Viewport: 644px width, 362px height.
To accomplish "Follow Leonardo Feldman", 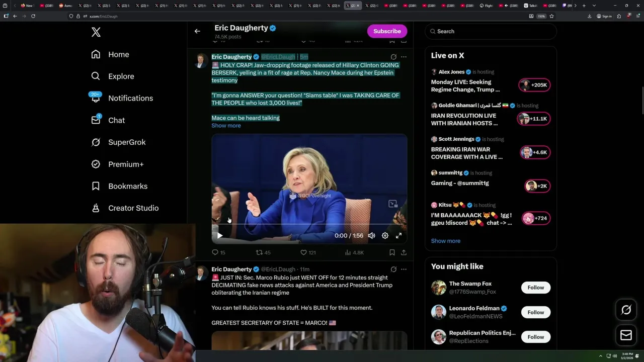I will (535, 312).
